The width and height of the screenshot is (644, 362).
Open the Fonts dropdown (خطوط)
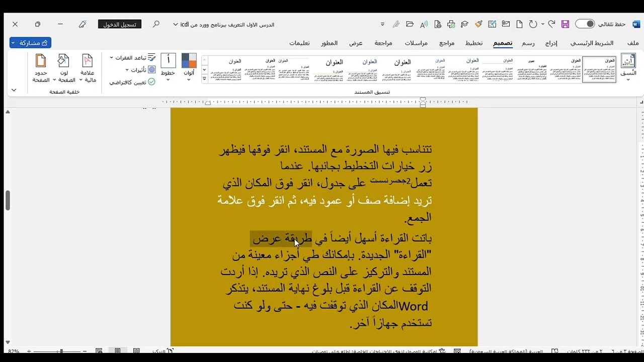(x=168, y=67)
